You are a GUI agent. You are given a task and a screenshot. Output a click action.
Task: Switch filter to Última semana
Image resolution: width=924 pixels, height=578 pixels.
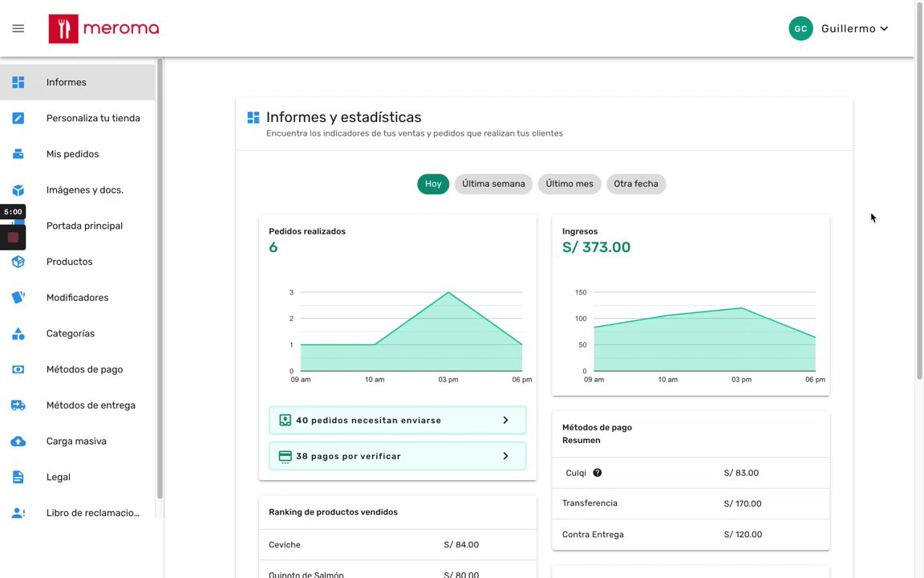point(493,184)
